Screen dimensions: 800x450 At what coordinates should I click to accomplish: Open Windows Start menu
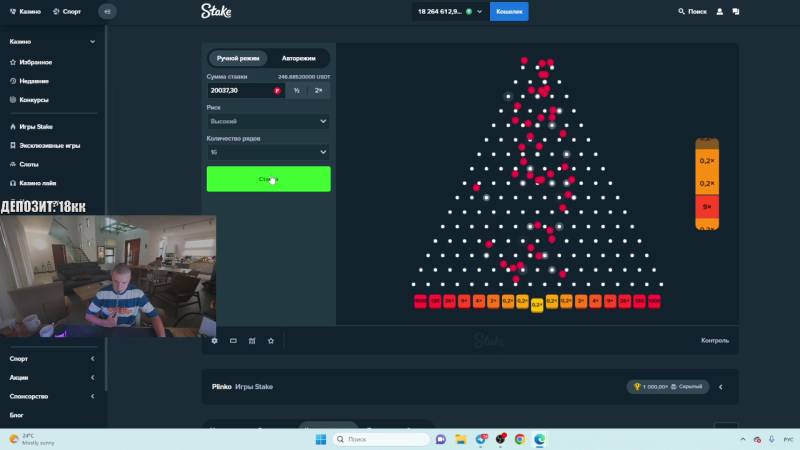click(x=320, y=439)
